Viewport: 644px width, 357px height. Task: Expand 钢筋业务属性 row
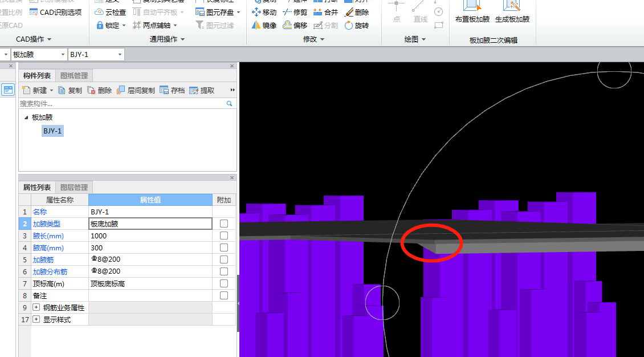point(36,307)
